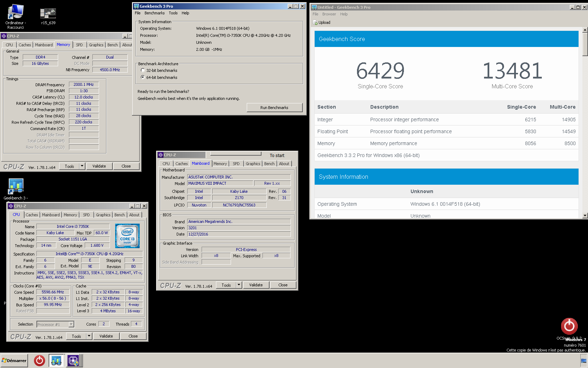Click the CPU-Z Memory window title icon
Image resolution: width=588 pixels, height=368 pixels.
pyautogui.click(x=4, y=36)
